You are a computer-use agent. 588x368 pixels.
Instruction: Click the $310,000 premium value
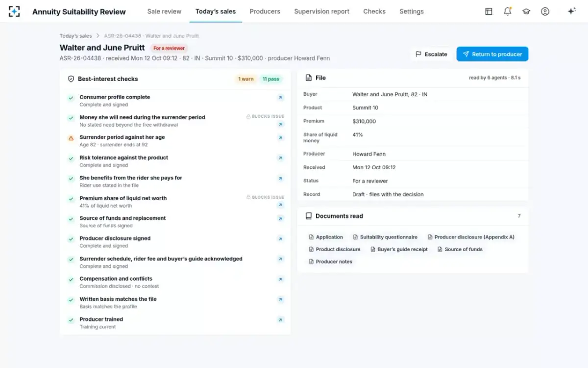click(x=364, y=121)
